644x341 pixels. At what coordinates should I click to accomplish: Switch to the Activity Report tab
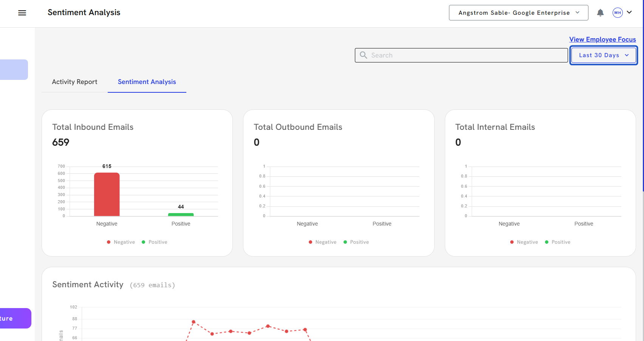[74, 82]
